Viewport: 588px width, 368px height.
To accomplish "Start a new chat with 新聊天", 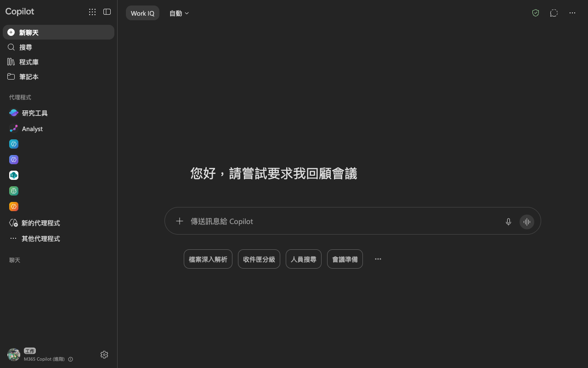I will (x=58, y=32).
